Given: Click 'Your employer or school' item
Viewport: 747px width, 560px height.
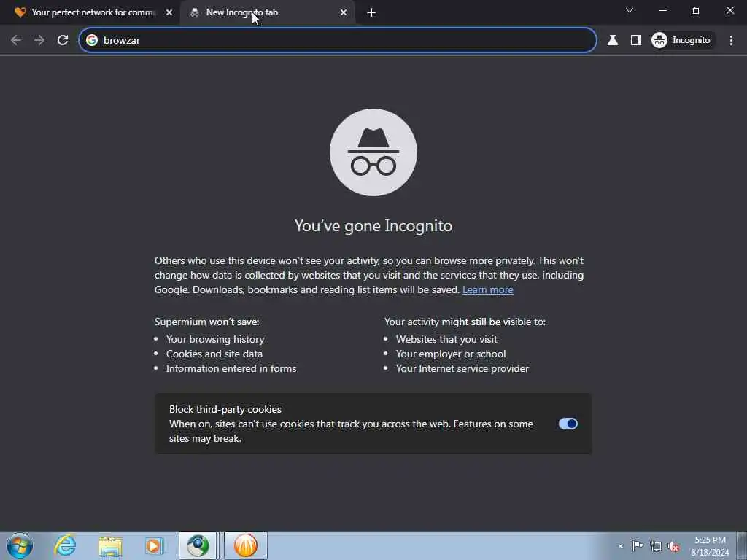Looking at the screenshot, I should (x=451, y=354).
